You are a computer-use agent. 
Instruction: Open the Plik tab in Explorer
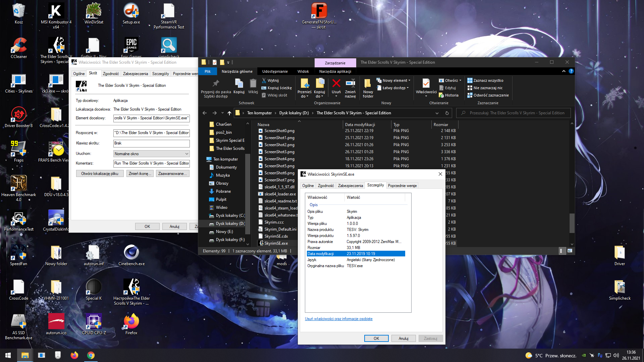click(208, 71)
